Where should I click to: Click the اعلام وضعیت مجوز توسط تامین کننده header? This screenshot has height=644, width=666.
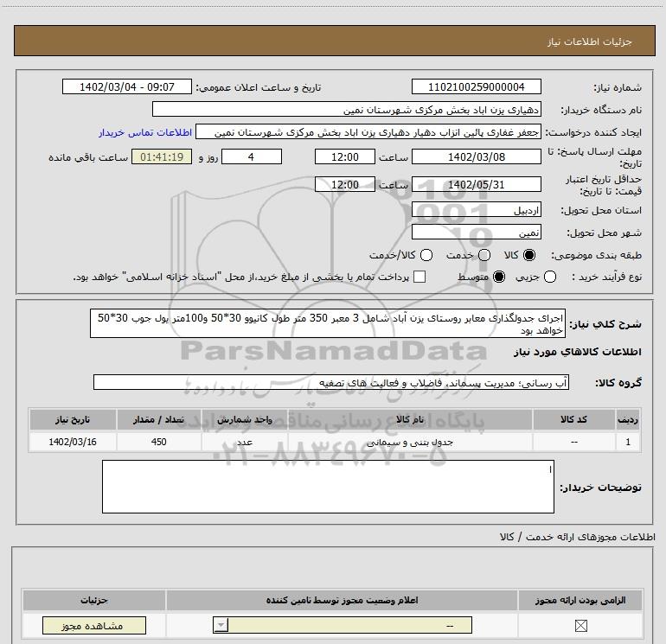pos(342,600)
